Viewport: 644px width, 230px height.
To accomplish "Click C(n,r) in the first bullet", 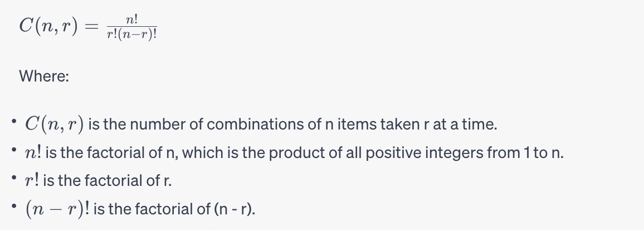I will tap(54, 124).
